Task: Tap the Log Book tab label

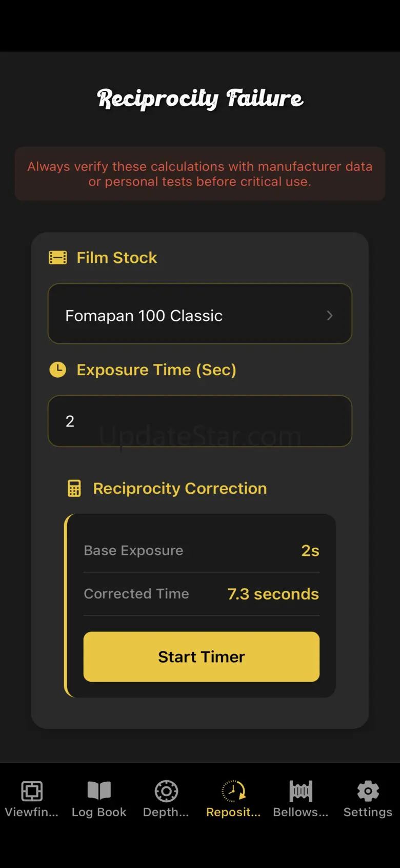Action: [x=99, y=812]
